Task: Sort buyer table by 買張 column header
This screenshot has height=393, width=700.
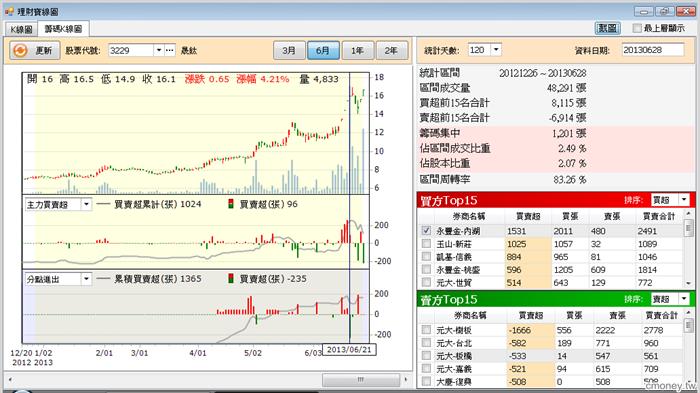Action: click(570, 216)
